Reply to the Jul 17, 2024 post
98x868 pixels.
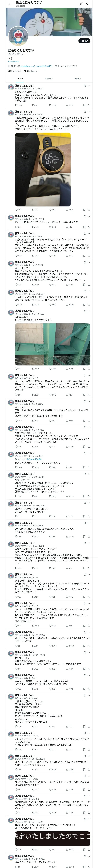click(x=16, y=284)
